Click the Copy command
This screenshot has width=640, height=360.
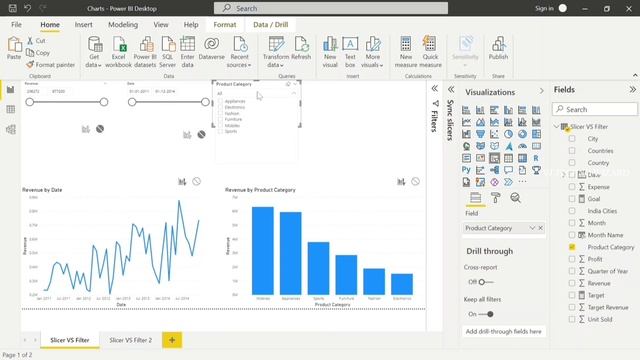[x=38, y=53]
